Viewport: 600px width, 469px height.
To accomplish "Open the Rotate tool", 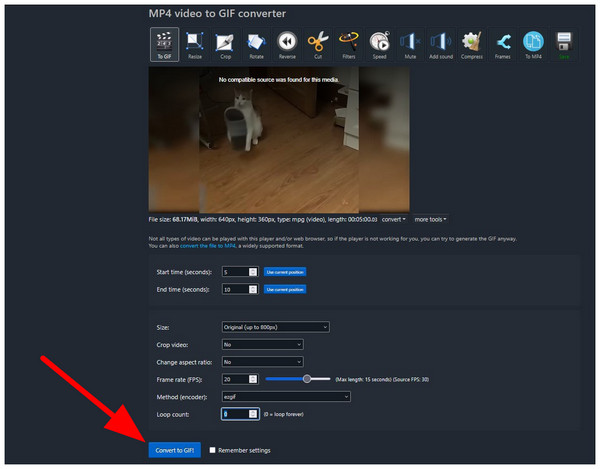I will (x=256, y=44).
